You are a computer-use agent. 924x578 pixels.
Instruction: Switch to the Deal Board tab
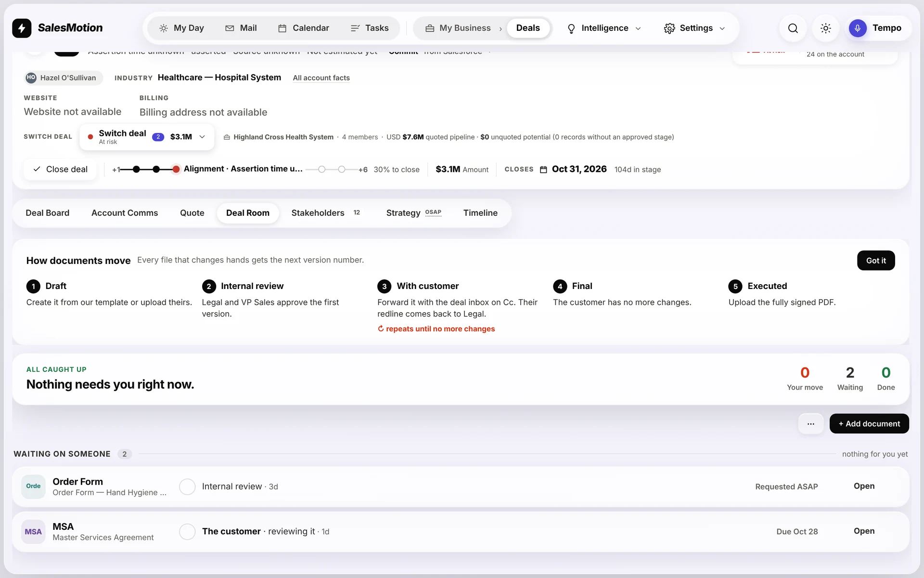click(47, 213)
